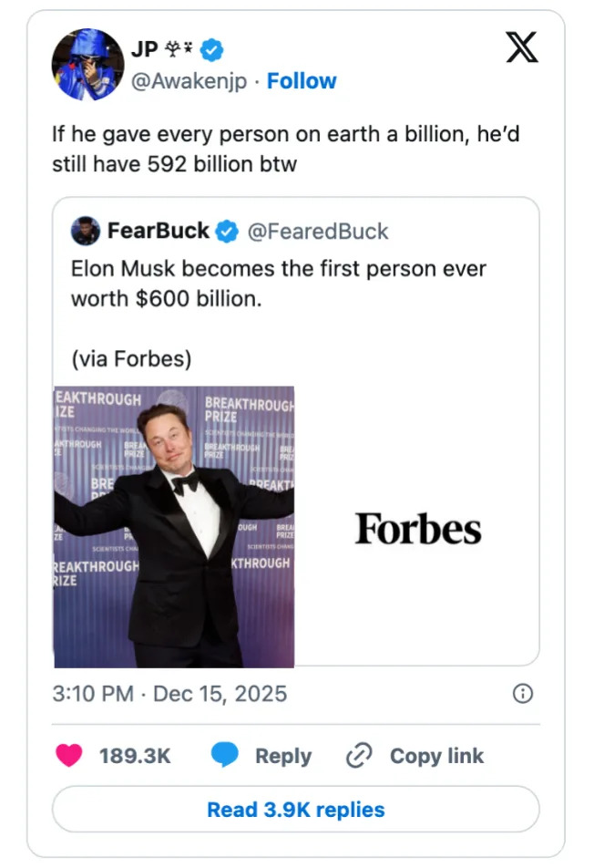The height and width of the screenshot is (868, 594).
Task: Follow the @Awakenjp account
Action: pos(302,81)
